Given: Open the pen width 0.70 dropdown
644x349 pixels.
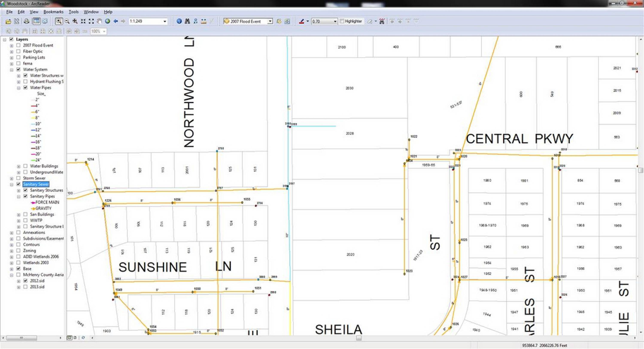Looking at the screenshot, I should pos(335,21).
